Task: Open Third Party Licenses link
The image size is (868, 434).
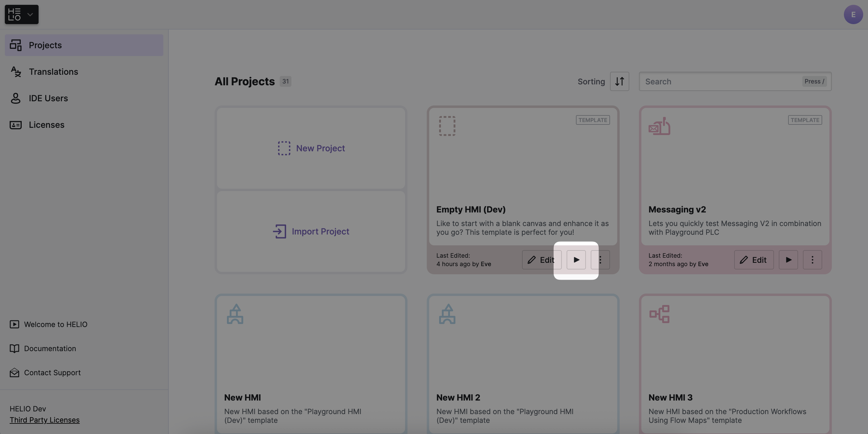Action: coord(45,420)
